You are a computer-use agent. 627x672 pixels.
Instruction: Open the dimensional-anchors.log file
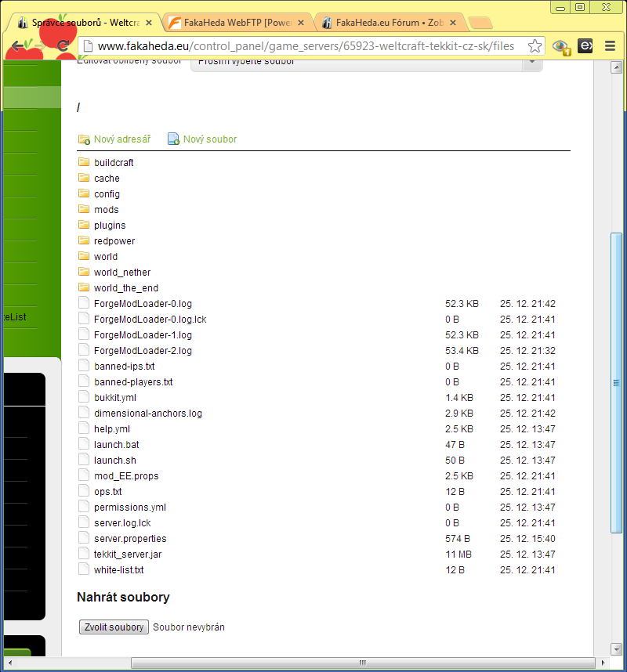pyautogui.click(x=148, y=413)
